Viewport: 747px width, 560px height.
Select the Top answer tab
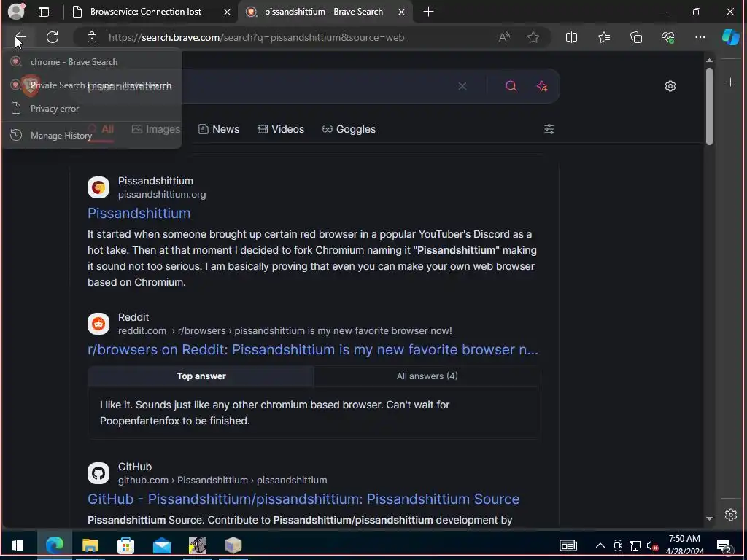click(201, 376)
